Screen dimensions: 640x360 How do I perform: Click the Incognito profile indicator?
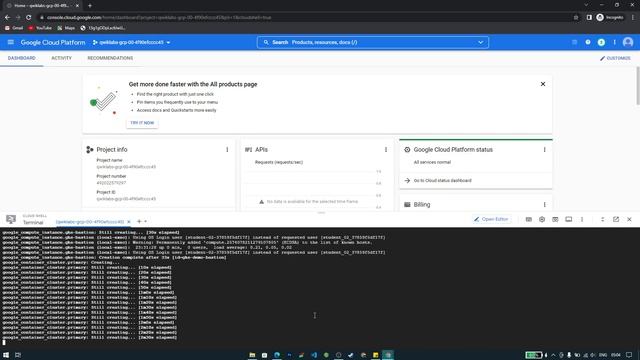[610, 18]
